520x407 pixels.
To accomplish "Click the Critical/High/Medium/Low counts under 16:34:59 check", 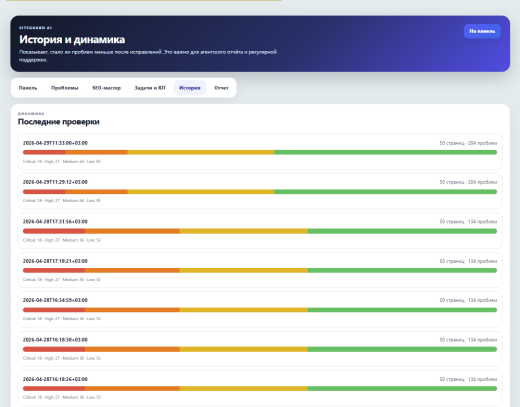I will coord(62,319).
